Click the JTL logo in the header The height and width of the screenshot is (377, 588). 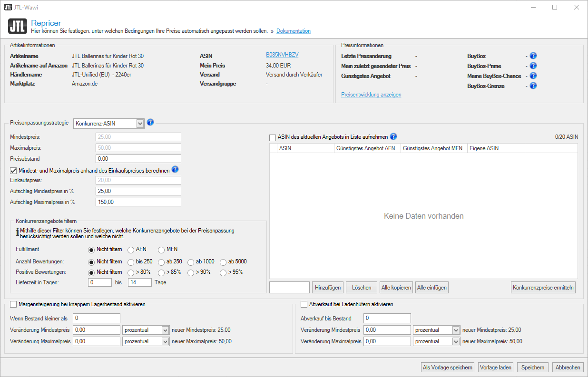click(x=17, y=26)
